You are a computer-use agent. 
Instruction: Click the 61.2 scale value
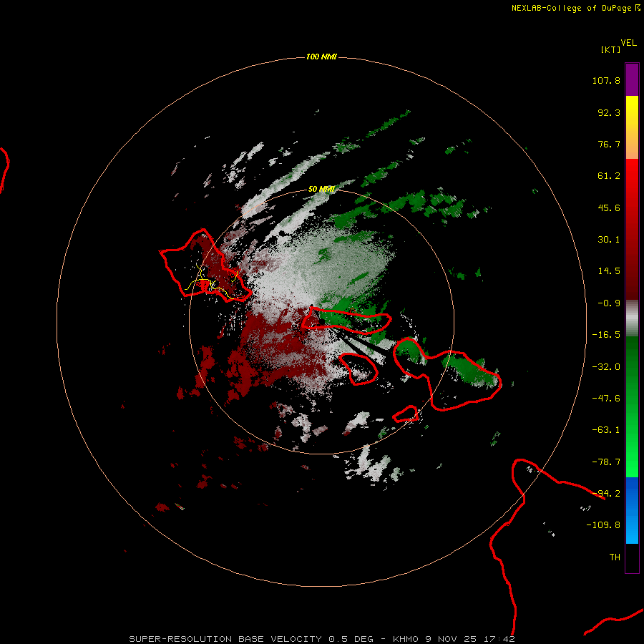tap(609, 176)
